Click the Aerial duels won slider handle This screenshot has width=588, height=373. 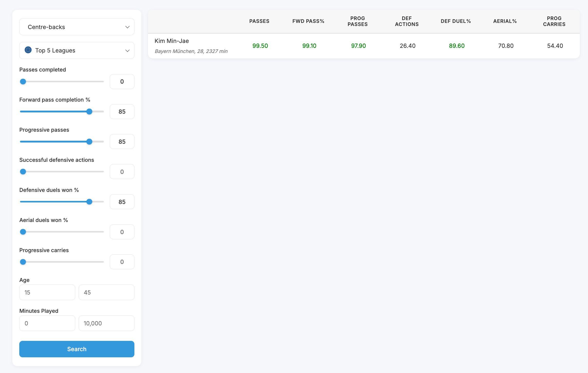(x=23, y=232)
